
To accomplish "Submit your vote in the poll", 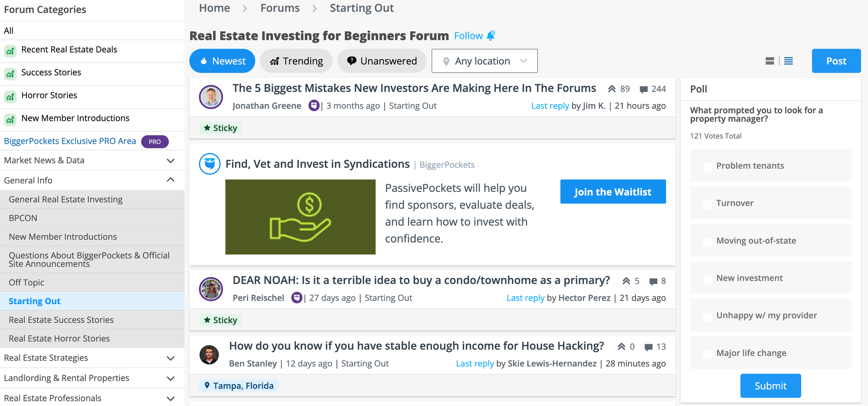I will 770,386.
